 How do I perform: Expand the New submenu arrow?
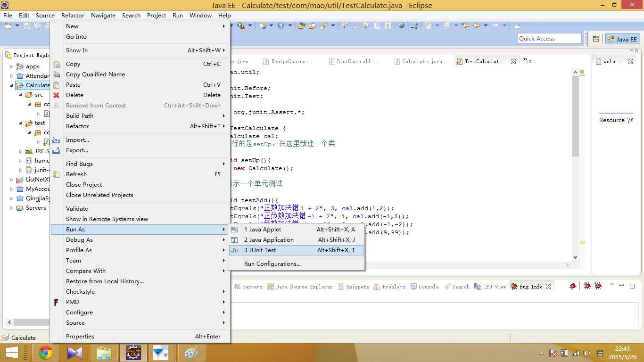tap(224, 26)
